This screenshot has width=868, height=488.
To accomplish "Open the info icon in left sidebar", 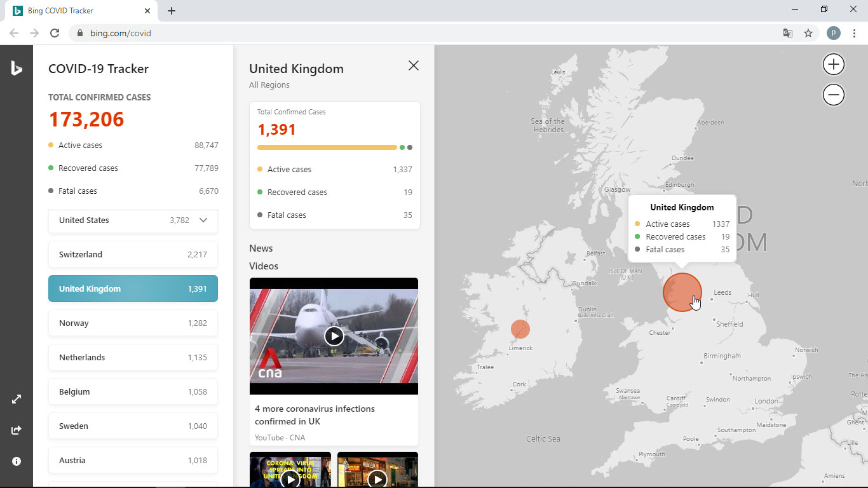I will coord(17,461).
